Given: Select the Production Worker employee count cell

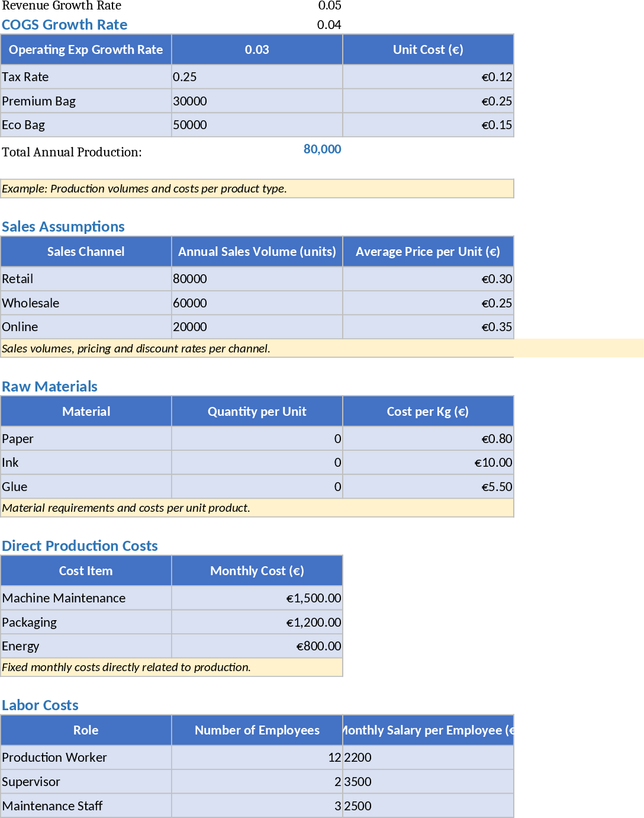Looking at the screenshot, I should tap(256, 758).
